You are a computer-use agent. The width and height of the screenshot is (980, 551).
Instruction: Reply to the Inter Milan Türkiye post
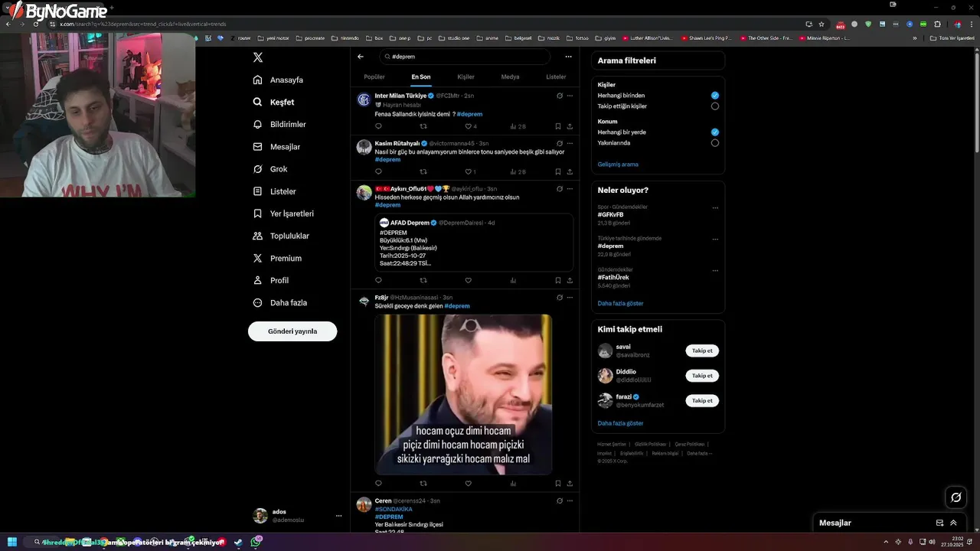click(378, 126)
